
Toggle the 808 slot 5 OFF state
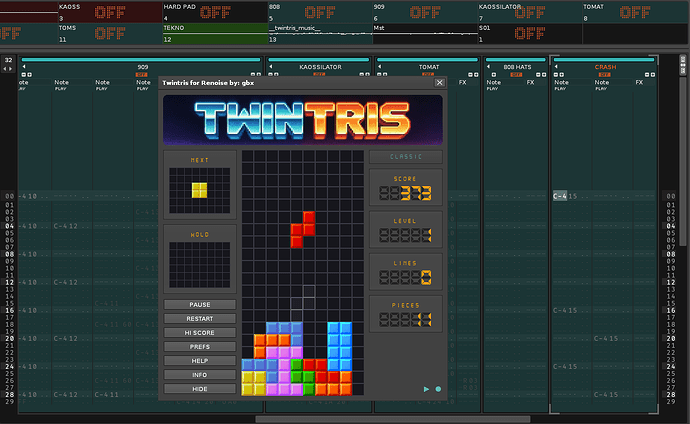pos(320,12)
